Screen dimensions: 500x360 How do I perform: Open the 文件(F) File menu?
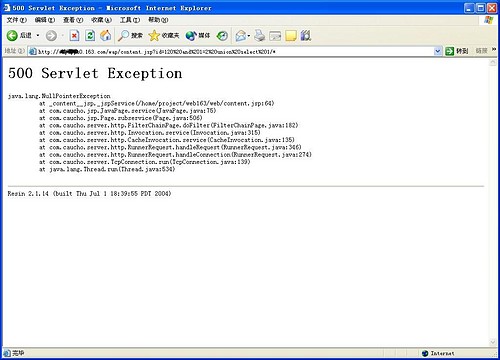point(17,20)
